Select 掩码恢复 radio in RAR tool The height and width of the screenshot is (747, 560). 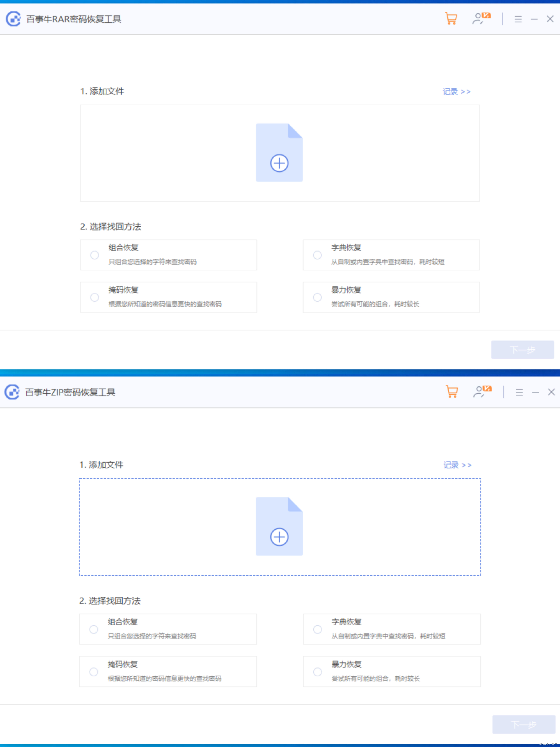point(95,297)
